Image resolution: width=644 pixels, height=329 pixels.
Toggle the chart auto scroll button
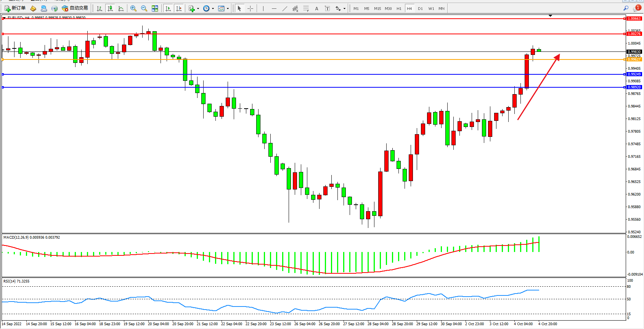tap(168, 8)
